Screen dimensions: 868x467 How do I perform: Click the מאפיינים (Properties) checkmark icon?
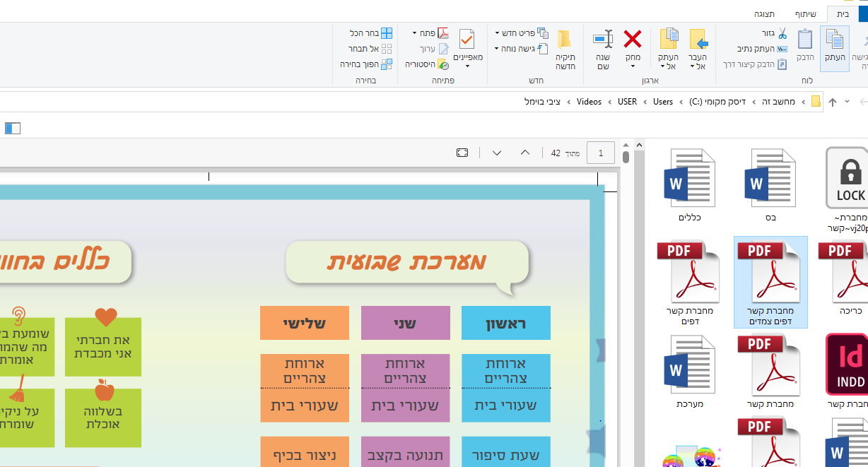click(x=467, y=38)
